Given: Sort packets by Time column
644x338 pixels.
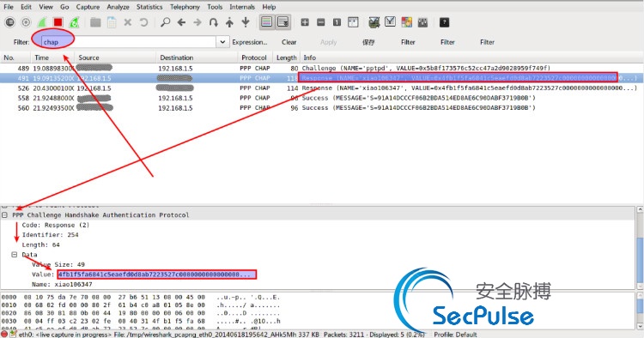Looking at the screenshot, I should (52, 57).
